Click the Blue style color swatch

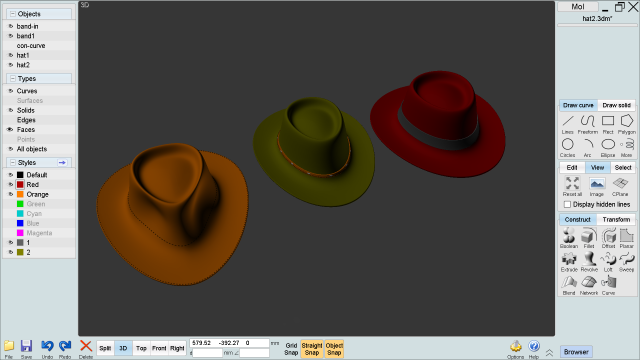(x=20, y=223)
